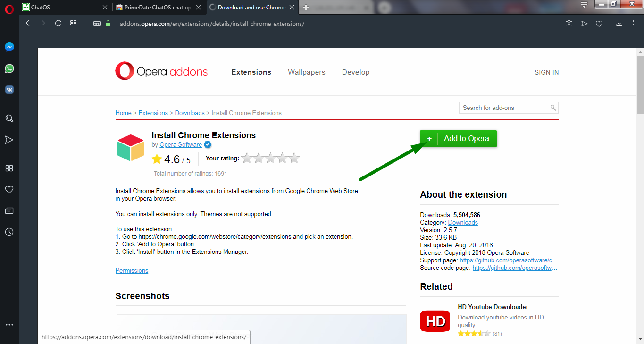
Task: Open the Source code page GitHub link
Action: click(515, 268)
